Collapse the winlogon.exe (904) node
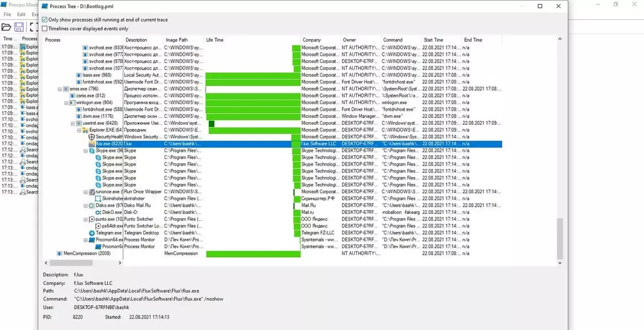This screenshot has height=330, width=644. [x=66, y=103]
